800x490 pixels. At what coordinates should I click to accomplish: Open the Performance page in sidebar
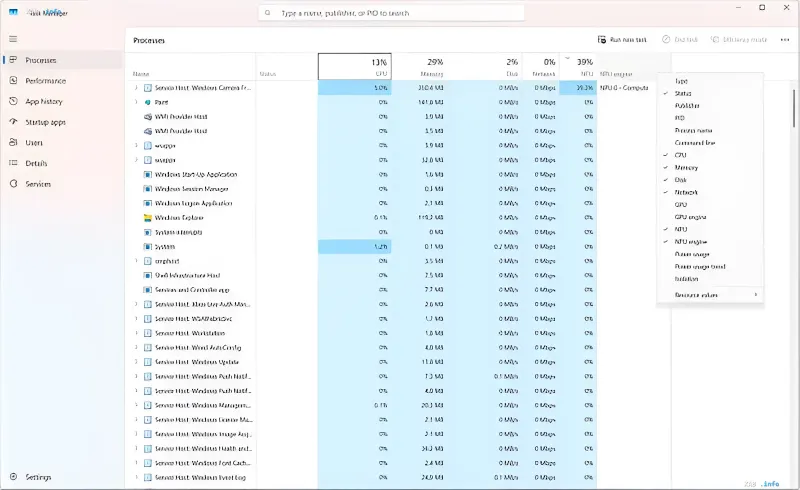pos(62,81)
